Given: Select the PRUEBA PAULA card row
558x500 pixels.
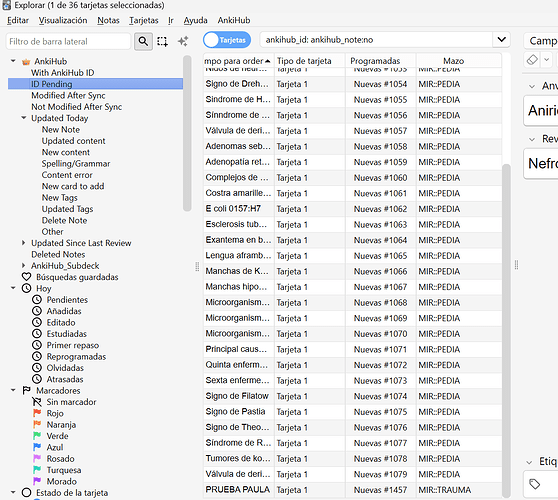Looking at the screenshot, I should pyautogui.click(x=352, y=490).
